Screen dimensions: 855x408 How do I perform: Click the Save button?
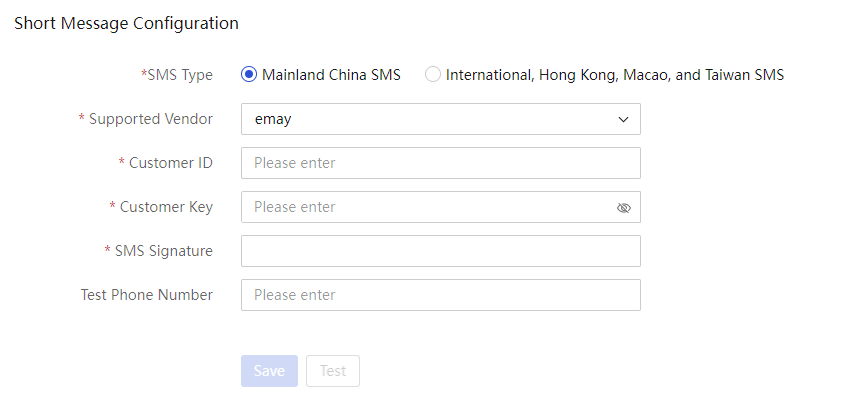[269, 371]
